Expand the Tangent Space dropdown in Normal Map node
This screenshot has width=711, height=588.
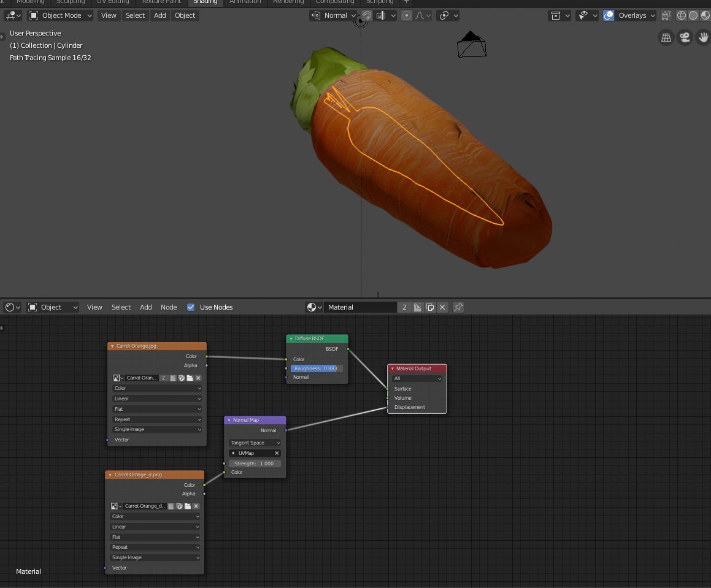(x=254, y=442)
